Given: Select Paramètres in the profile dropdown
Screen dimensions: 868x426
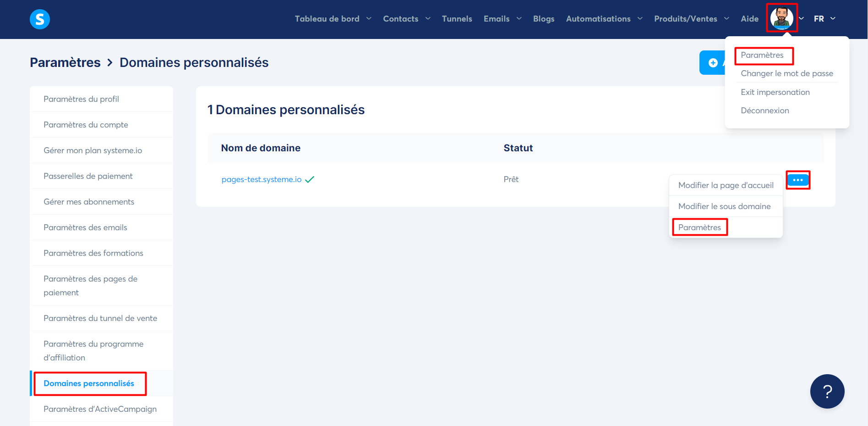Looking at the screenshot, I should pyautogui.click(x=762, y=55).
